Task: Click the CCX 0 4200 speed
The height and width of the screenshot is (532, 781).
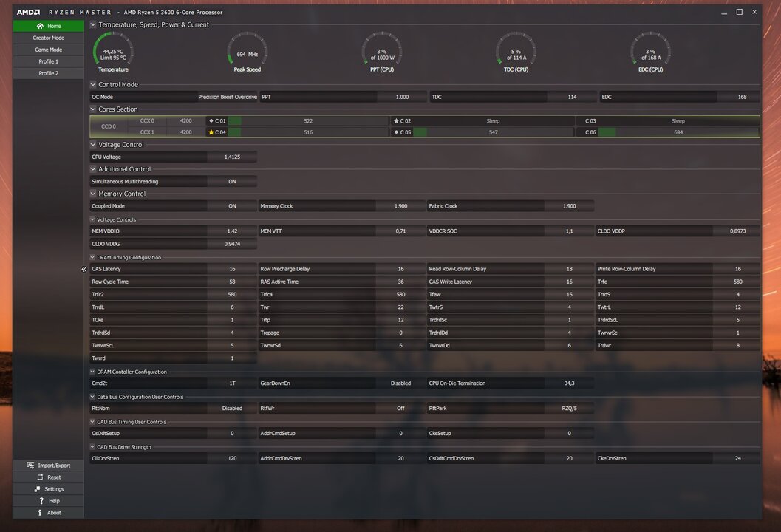Action: (x=185, y=120)
